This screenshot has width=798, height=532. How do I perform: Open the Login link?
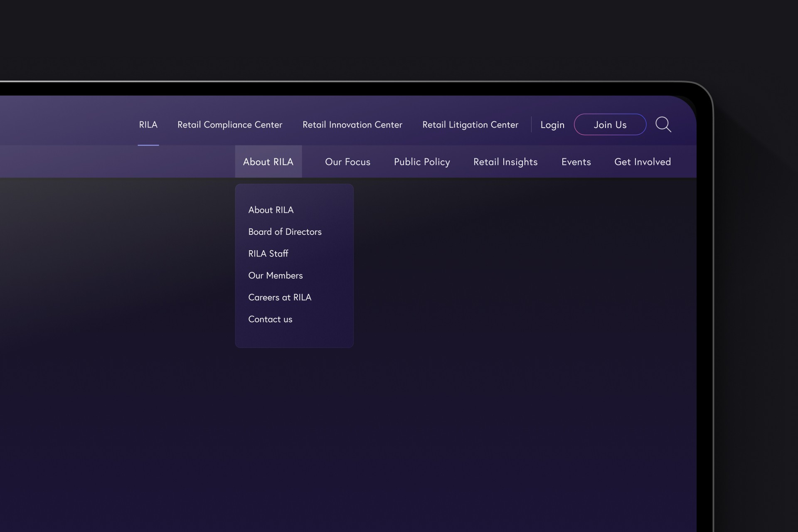pos(552,125)
